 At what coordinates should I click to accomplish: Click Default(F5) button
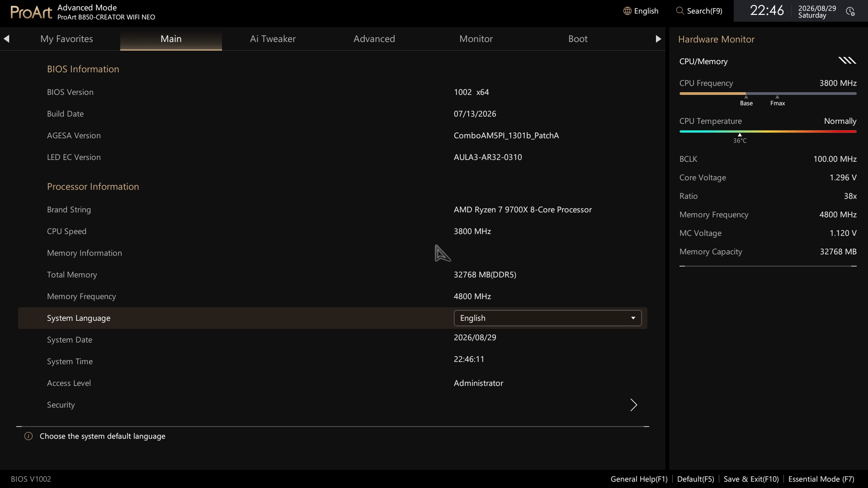695,479
